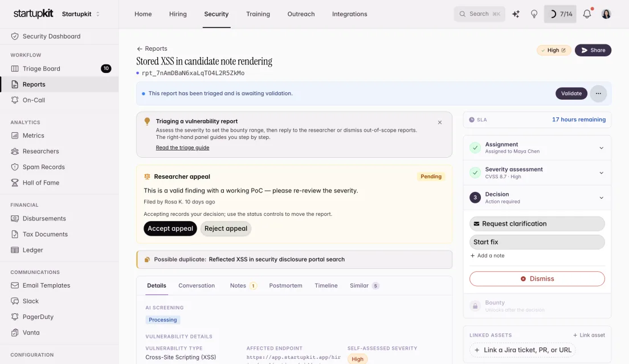Open the Similar tab
This screenshot has width=629, height=364.
[364, 285]
